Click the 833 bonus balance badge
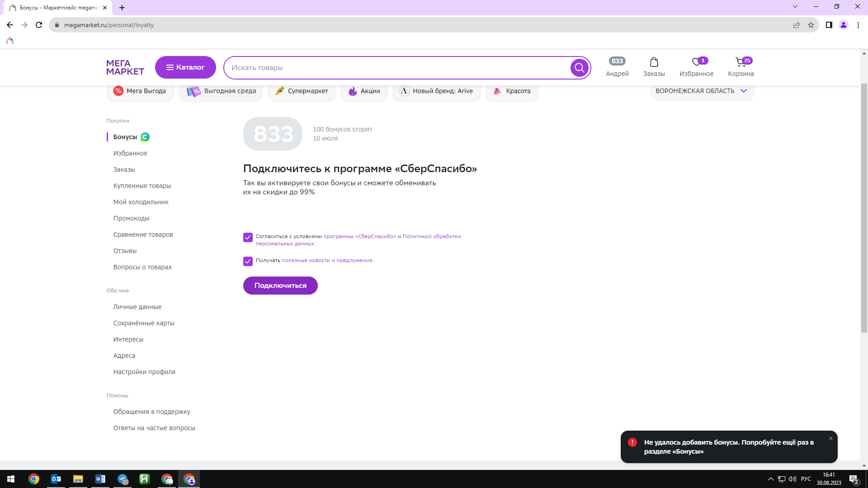 coord(273,134)
